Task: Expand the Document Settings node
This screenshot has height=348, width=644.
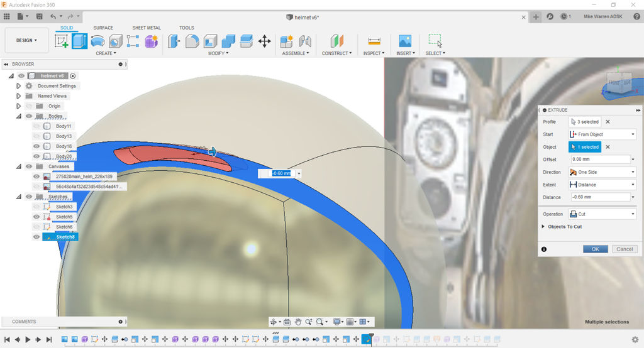Action: (x=18, y=86)
